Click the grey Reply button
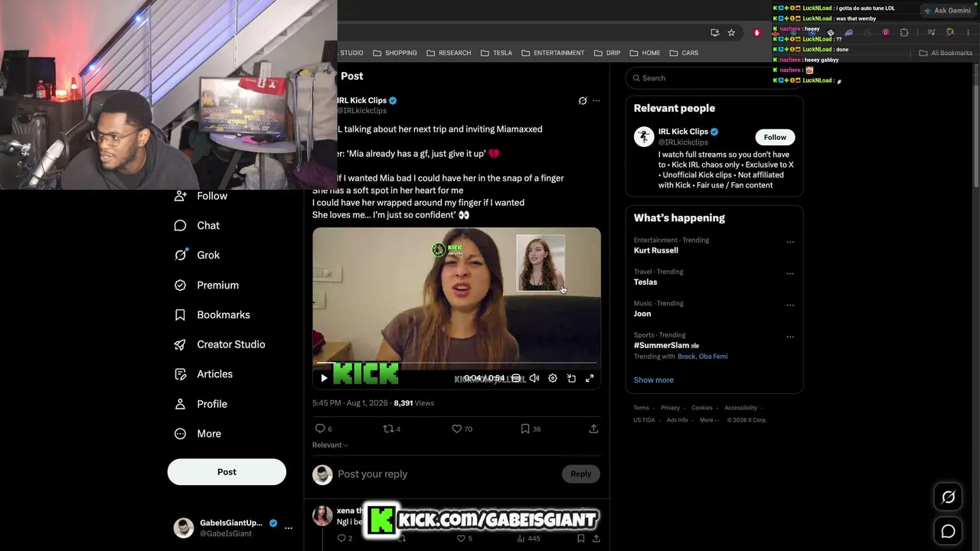This screenshot has height=551, width=980. click(581, 474)
